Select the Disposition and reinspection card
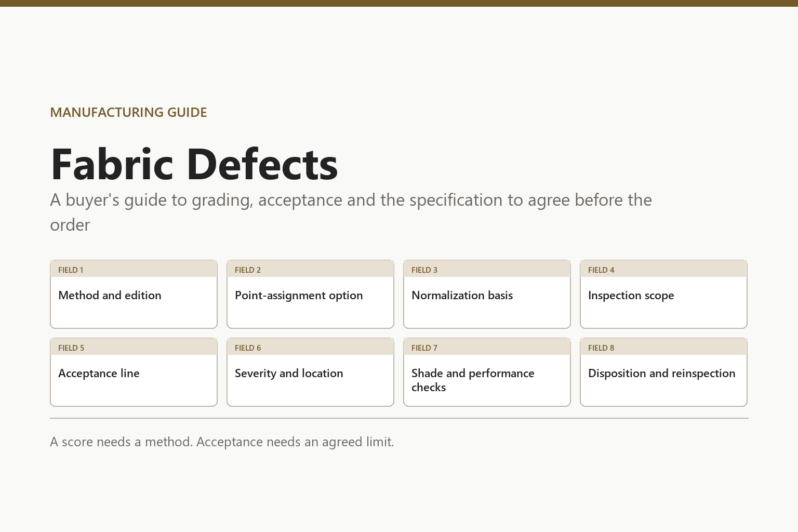Viewport: 798px width, 532px height. click(x=663, y=372)
